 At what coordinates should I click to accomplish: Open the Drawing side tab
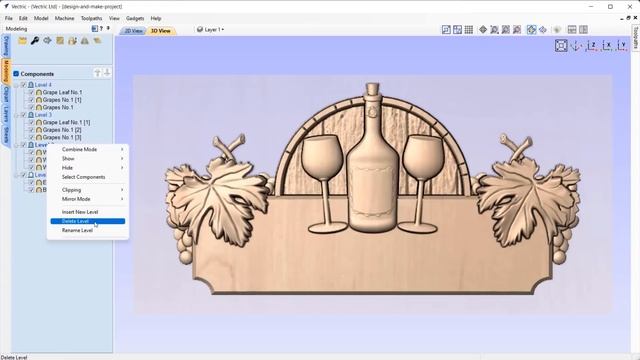coord(6,46)
